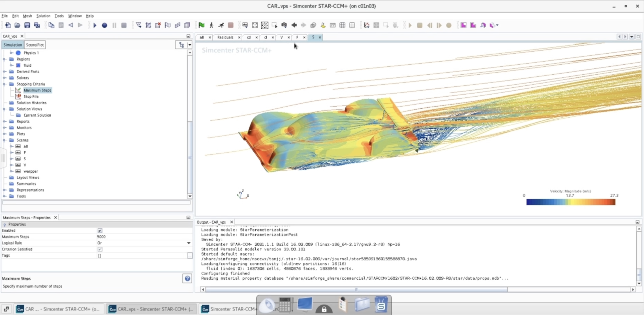Expand the Monitors folder

pyautogui.click(x=4, y=128)
